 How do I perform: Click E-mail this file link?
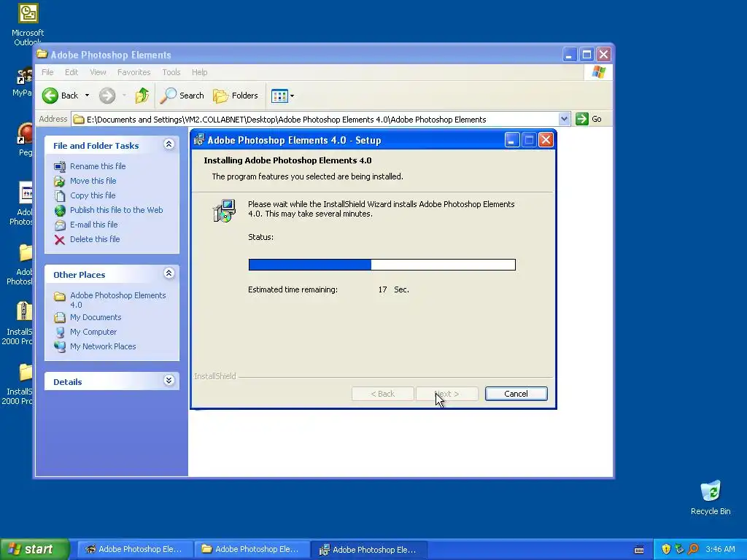(94, 225)
